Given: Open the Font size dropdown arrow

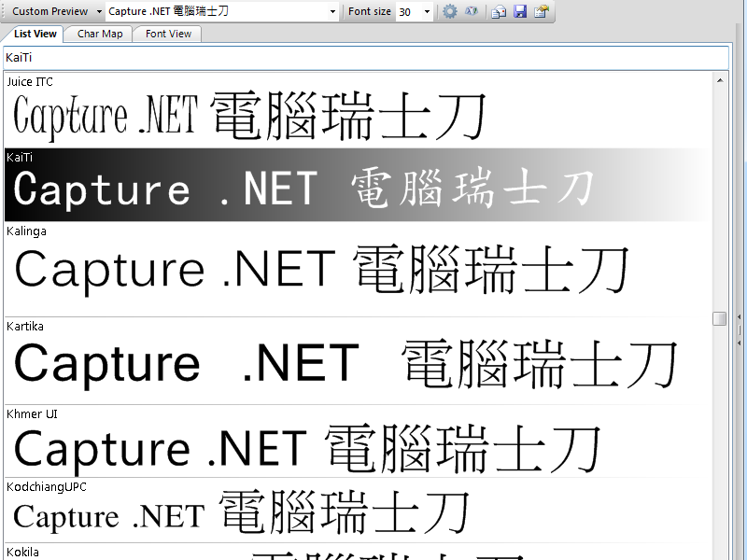Looking at the screenshot, I should (x=427, y=11).
